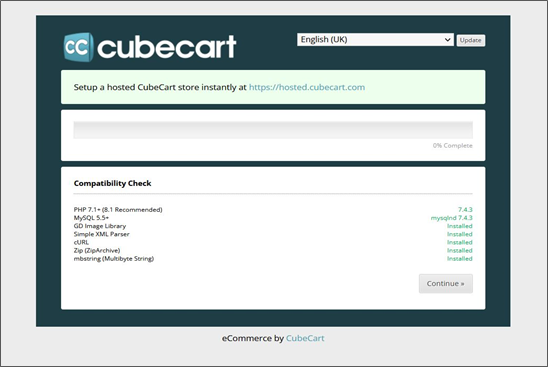
Task: Click the mysqlnd 7.4.3 value
Action: click(452, 218)
